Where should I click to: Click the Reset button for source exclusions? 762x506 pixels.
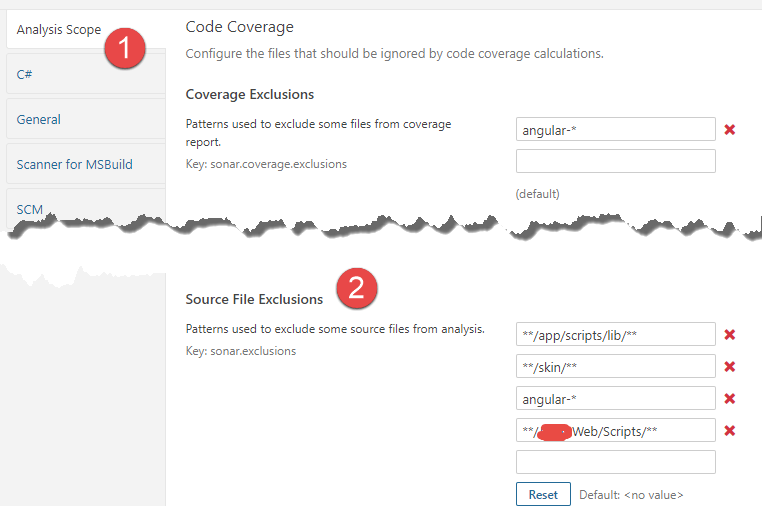(543, 494)
